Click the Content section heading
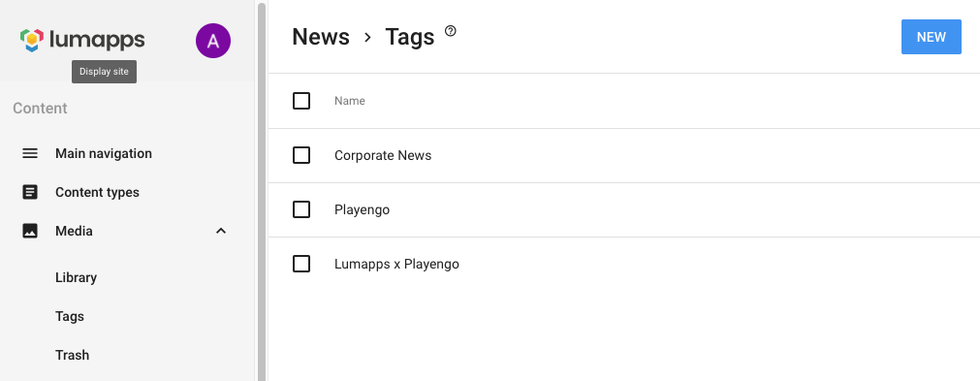This screenshot has width=980, height=381. [x=40, y=109]
